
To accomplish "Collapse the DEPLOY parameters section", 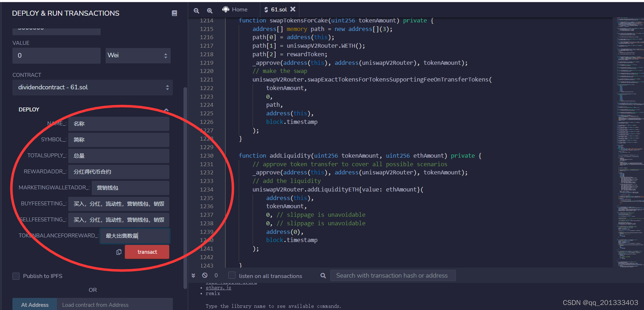I will pyautogui.click(x=166, y=110).
